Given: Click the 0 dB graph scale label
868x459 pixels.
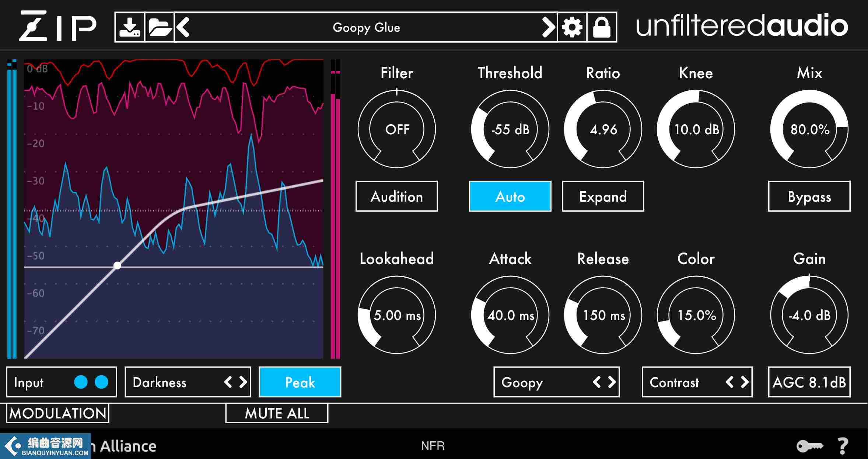Looking at the screenshot, I should click(37, 69).
